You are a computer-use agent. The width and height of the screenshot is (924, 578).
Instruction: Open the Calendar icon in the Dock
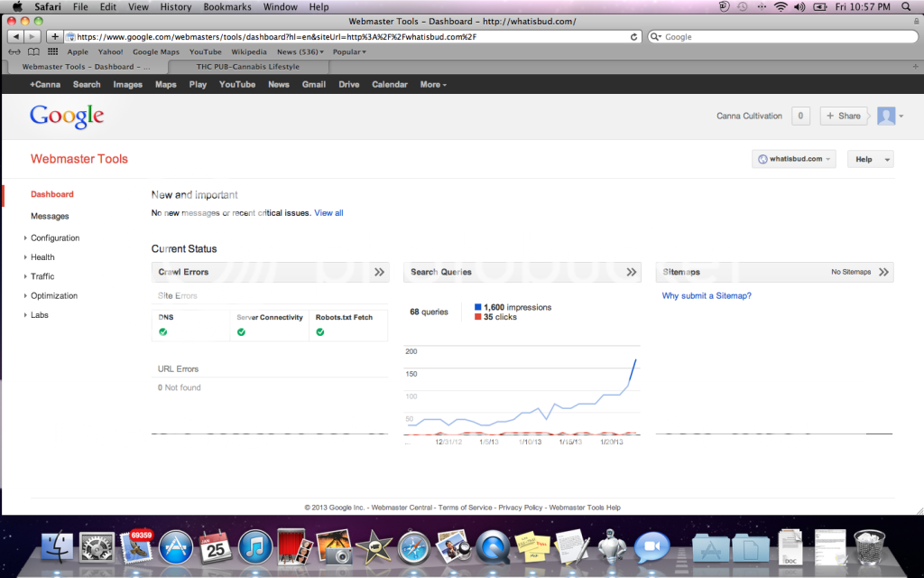point(215,546)
